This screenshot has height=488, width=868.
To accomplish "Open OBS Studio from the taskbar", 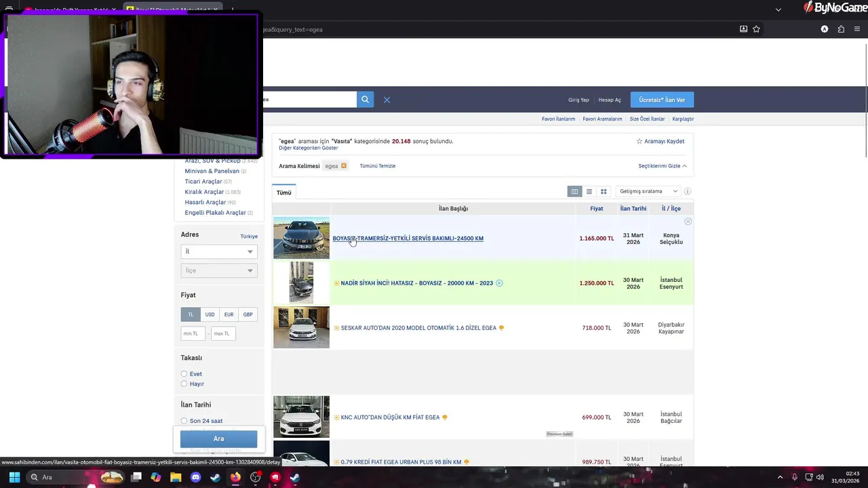I will tap(255, 477).
